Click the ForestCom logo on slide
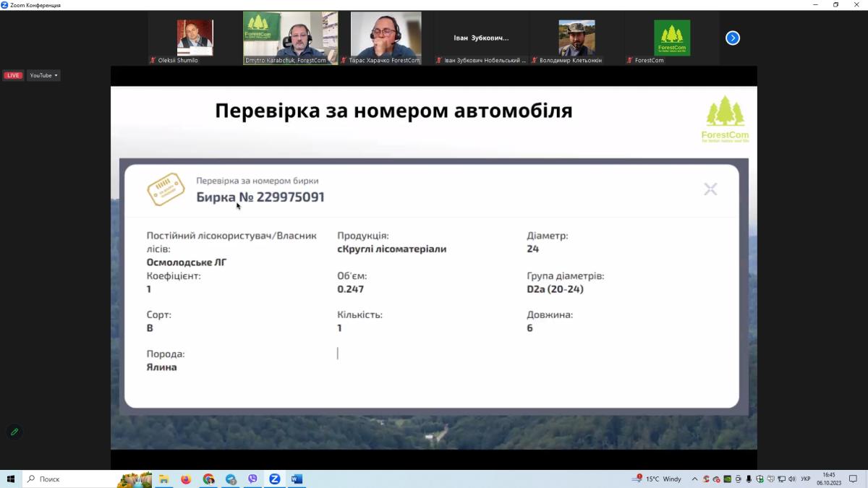The height and width of the screenshot is (488, 868). 725,119
